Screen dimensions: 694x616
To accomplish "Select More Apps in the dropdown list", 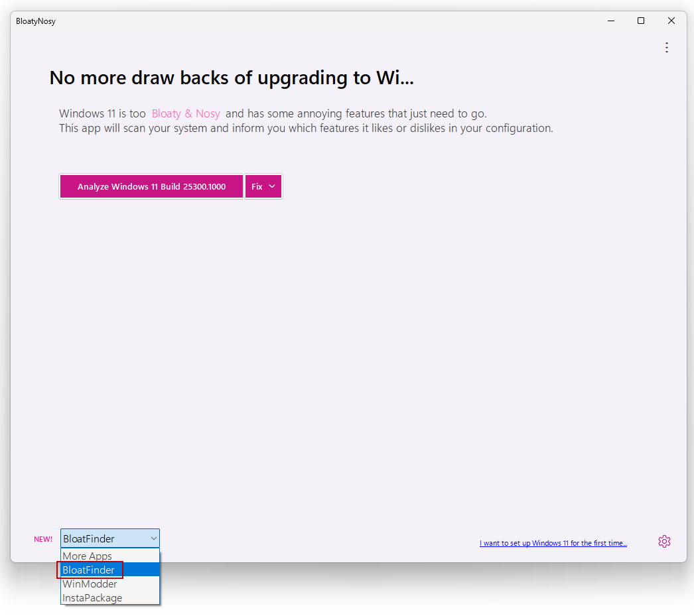I will (109, 556).
